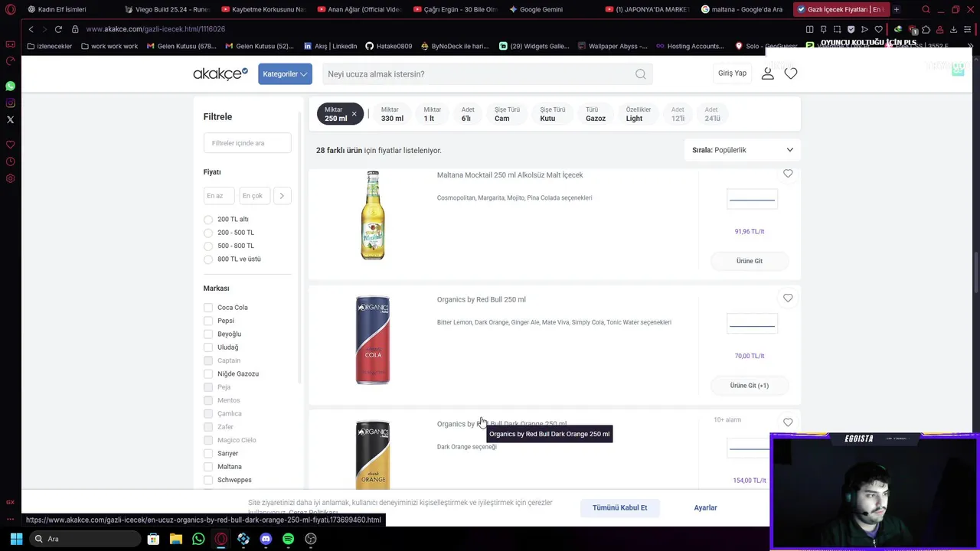Screen dimensions: 980x551
Task: Check the Coca Cola brand filter
Action: pyautogui.click(x=208, y=308)
